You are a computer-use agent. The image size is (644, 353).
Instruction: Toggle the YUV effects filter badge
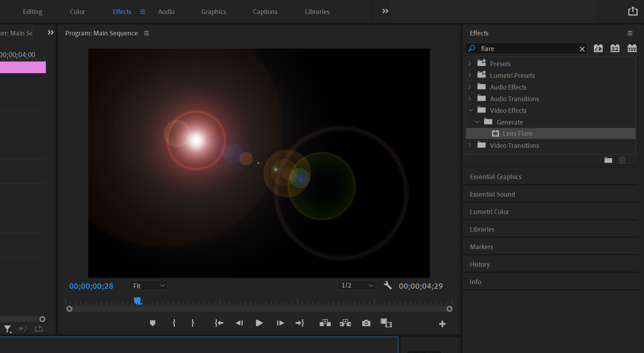[x=632, y=48]
